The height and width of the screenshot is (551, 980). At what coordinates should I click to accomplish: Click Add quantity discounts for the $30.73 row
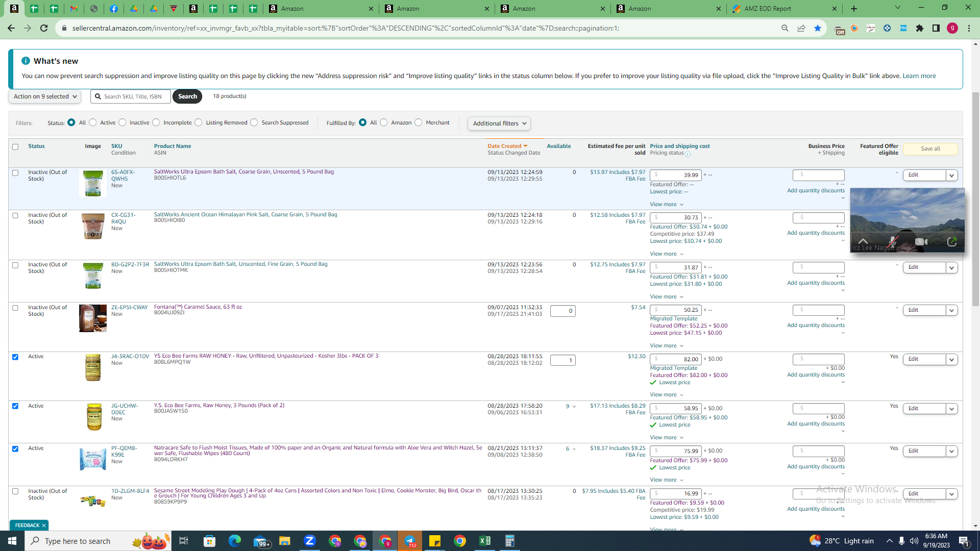point(816,233)
